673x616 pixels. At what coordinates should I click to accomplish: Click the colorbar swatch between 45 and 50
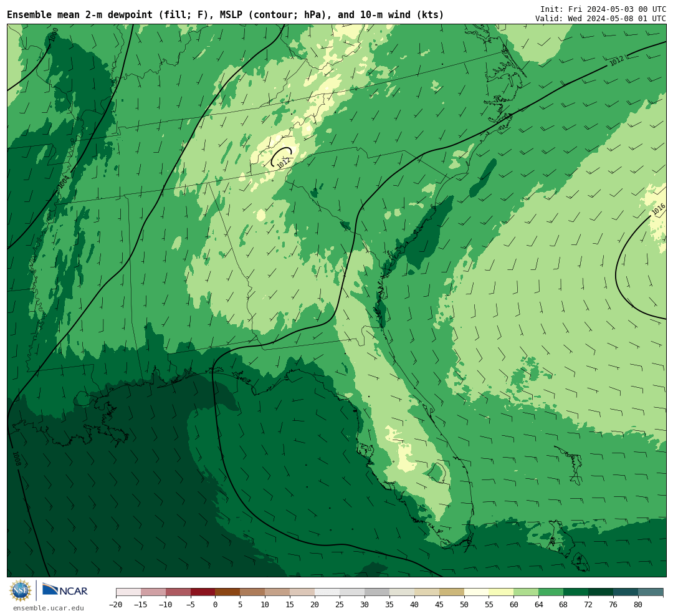click(452, 592)
